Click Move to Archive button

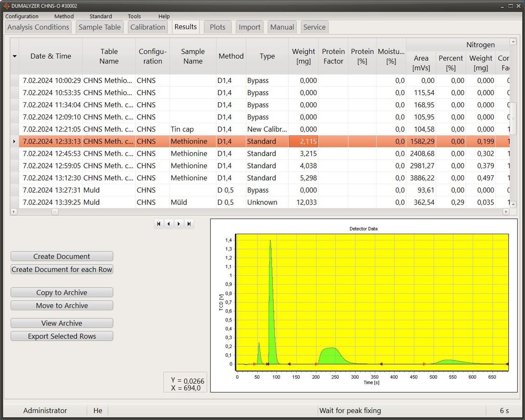coord(62,305)
